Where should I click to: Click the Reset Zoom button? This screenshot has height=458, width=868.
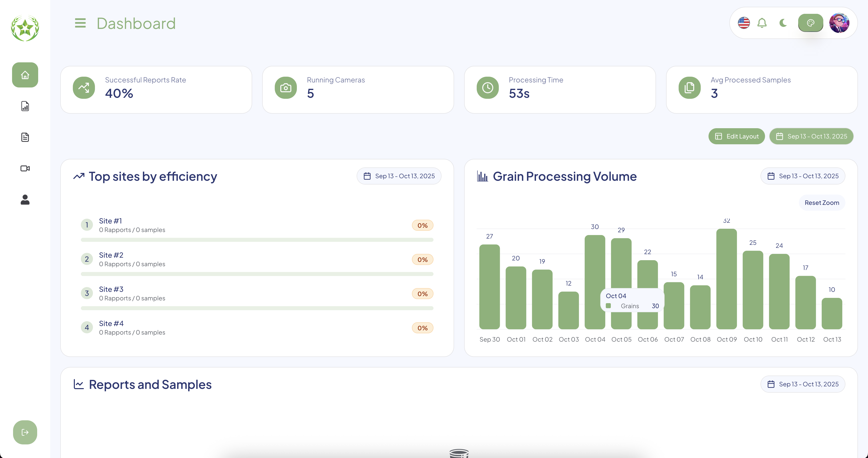tap(822, 203)
